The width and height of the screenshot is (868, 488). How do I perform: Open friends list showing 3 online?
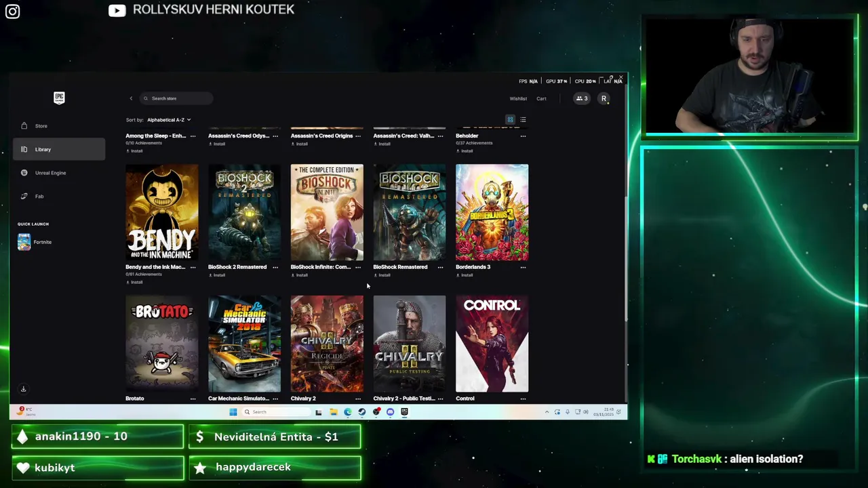click(582, 98)
